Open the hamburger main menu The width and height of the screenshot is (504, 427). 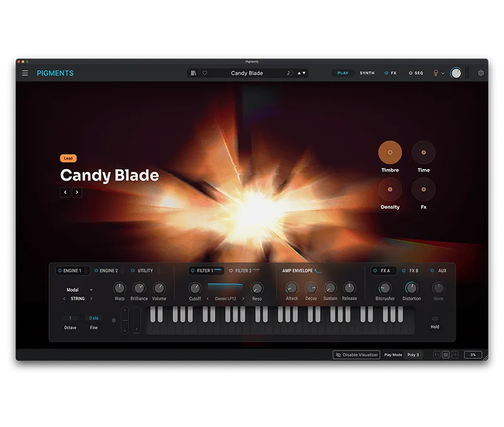pos(25,73)
